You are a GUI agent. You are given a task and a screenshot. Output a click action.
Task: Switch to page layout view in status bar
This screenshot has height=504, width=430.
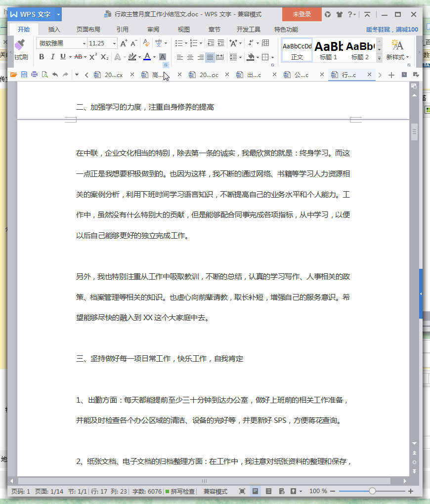click(x=256, y=491)
